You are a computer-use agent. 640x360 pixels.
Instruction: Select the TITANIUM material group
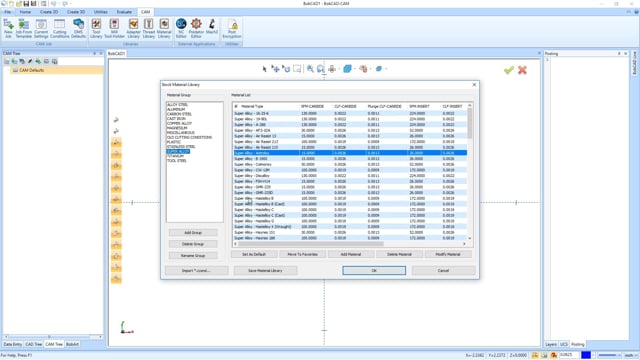(176, 156)
